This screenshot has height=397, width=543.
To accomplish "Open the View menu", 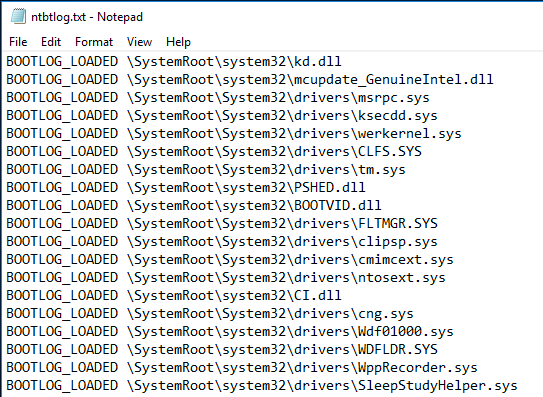I will (x=139, y=42).
